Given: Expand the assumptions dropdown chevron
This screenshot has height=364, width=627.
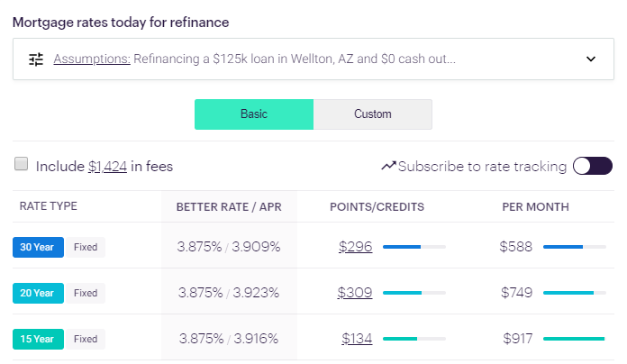Looking at the screenshot, I should [x=591, y=59].
